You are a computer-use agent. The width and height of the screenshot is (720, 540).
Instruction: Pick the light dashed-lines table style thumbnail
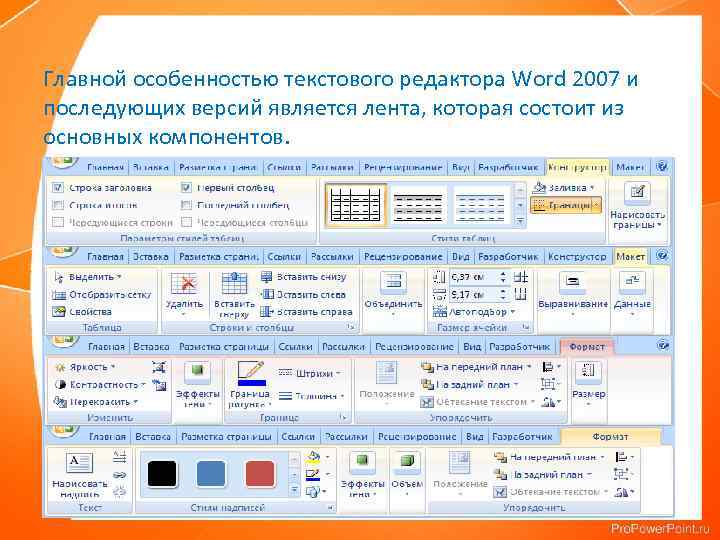coord(479,207)
